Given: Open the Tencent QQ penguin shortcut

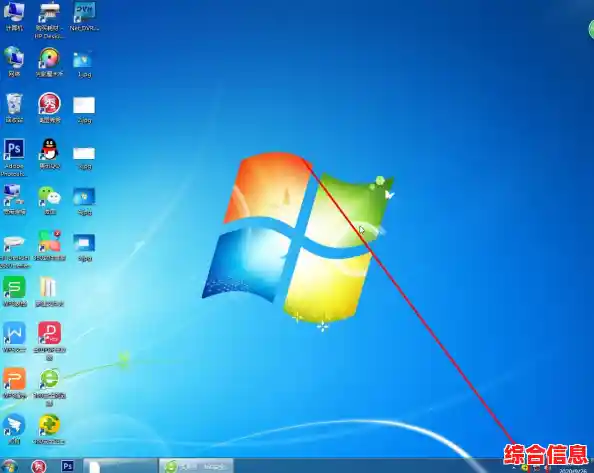Looking at the screenshot, I should pyautogui.click(x=49, y=154).
